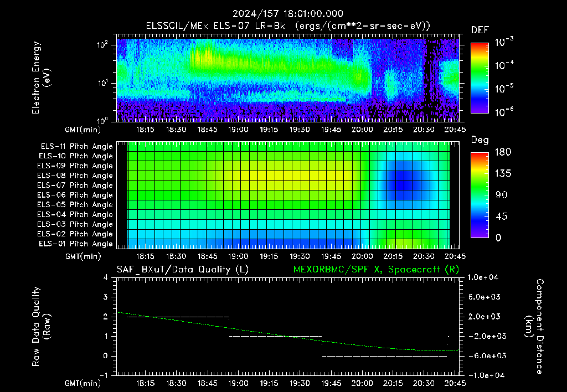Click the DEF color bar label
Screen dimensions: 567x392
480,30
